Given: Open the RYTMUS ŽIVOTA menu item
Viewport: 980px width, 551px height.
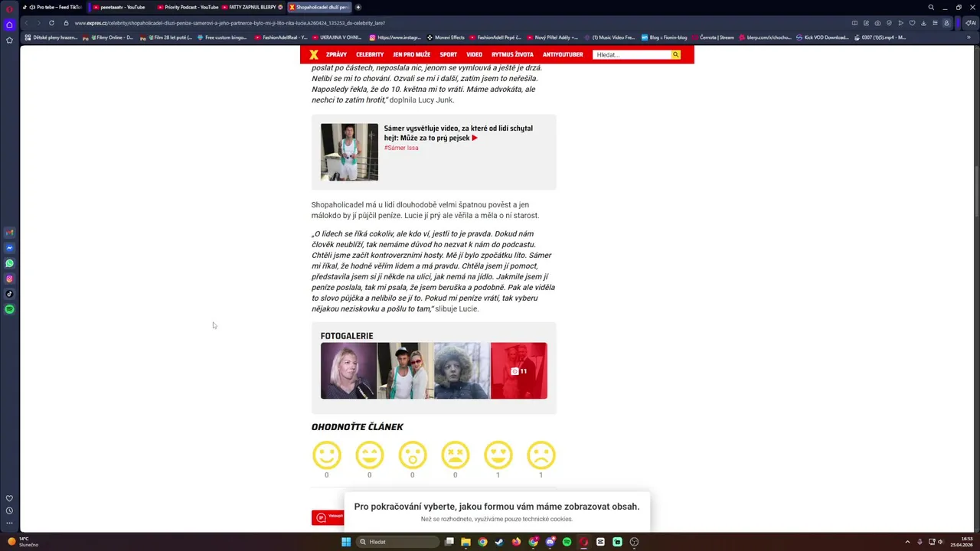Looking at the screenshot, I should pos(512,55).
